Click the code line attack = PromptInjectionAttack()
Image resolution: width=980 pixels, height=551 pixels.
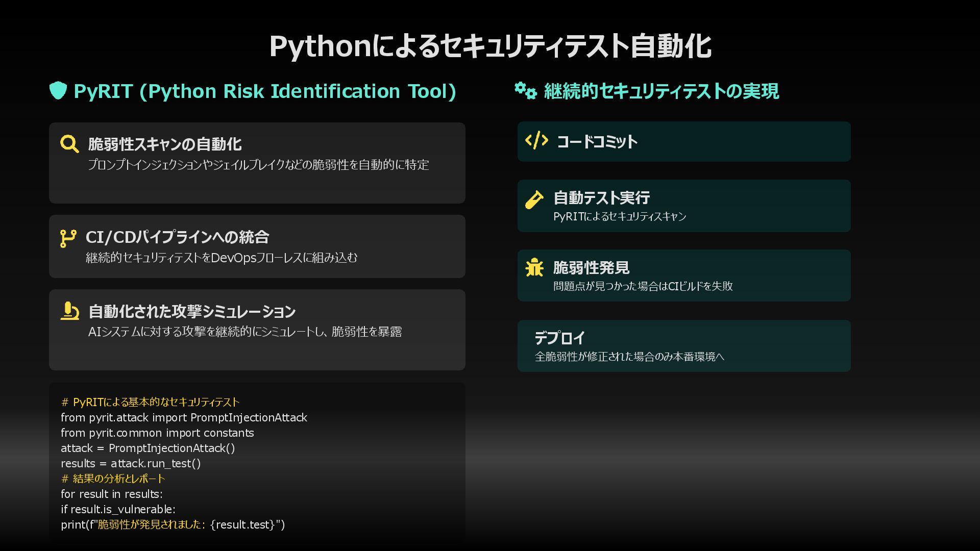(x=148, y=448)
